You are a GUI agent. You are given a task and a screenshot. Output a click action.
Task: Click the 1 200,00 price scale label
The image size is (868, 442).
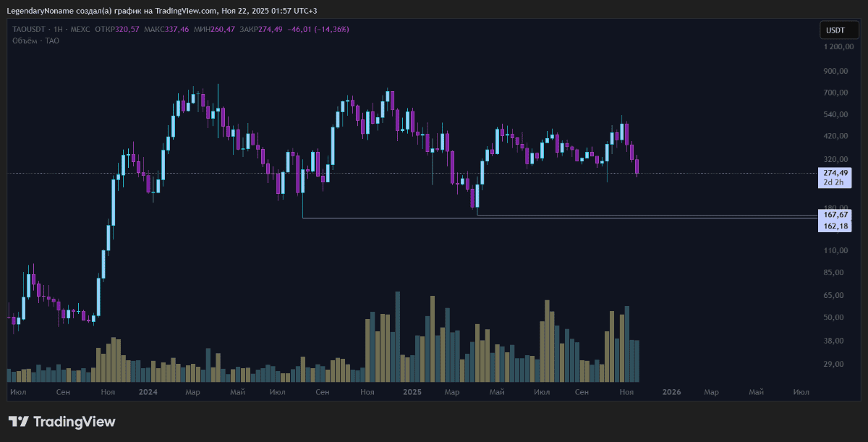(x=838, y=47)
